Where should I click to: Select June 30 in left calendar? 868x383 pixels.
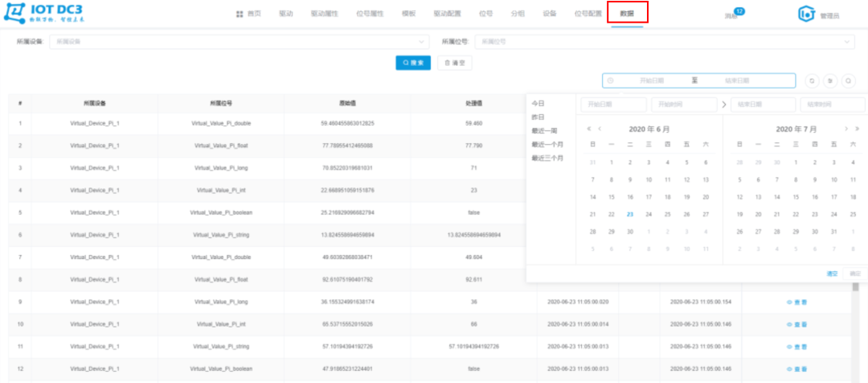[630, 232]
